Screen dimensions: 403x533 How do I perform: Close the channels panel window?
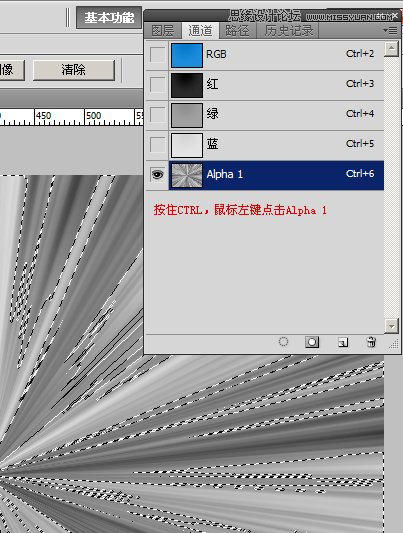click(395, 15)
